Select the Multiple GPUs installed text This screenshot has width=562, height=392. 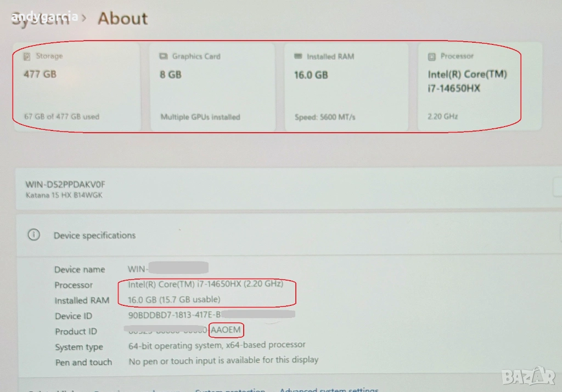[x=200, y=117]
